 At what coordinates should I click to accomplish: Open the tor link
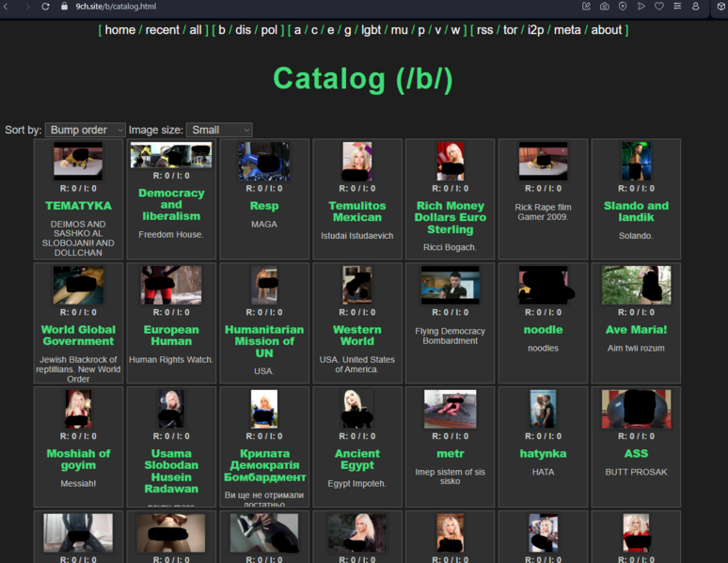coord(510,30)
